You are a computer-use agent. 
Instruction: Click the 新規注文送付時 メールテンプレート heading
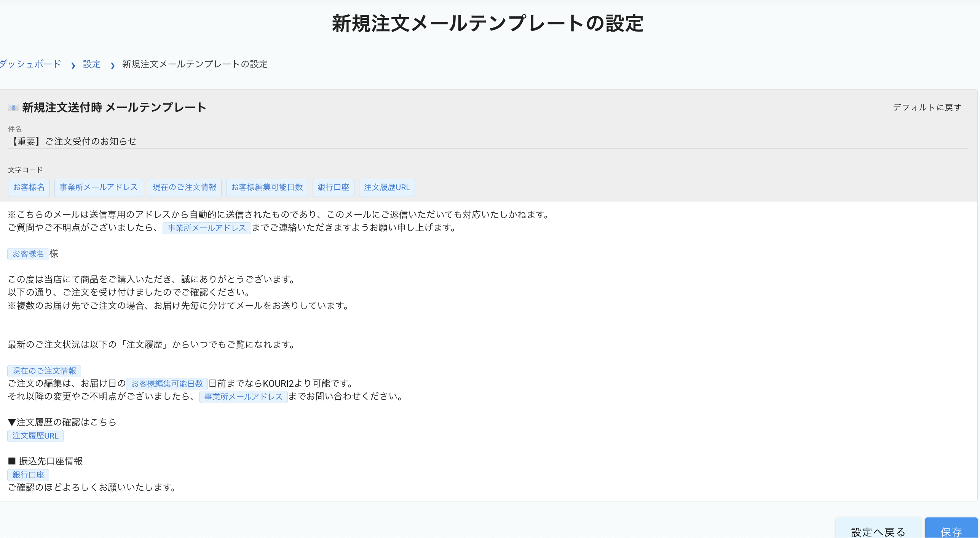[114, 107]
